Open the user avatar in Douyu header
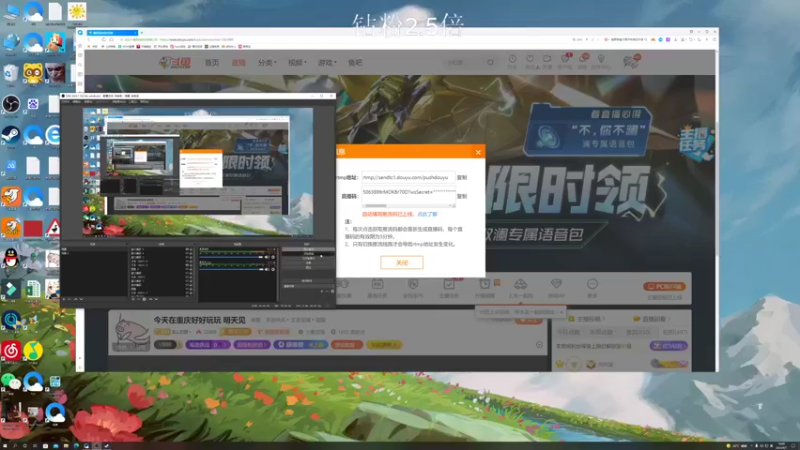This screenshot has width=800, height=450. tap(631, 62)
